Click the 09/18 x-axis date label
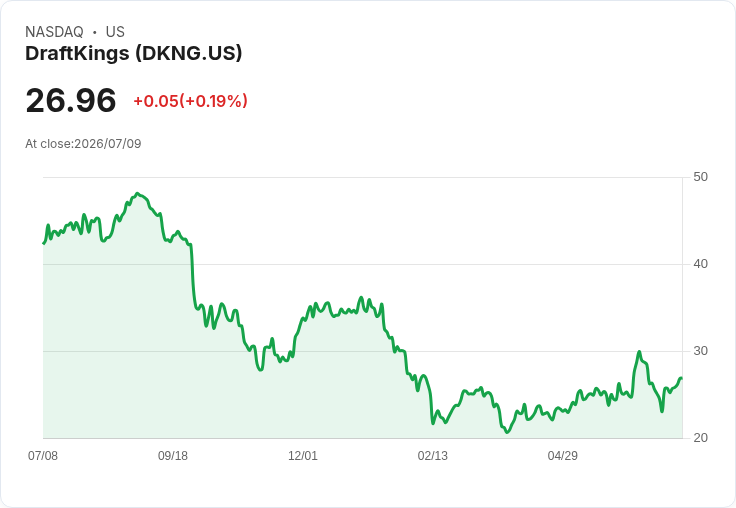This screenshot has width=736, height=508. (x=173, y=455)
